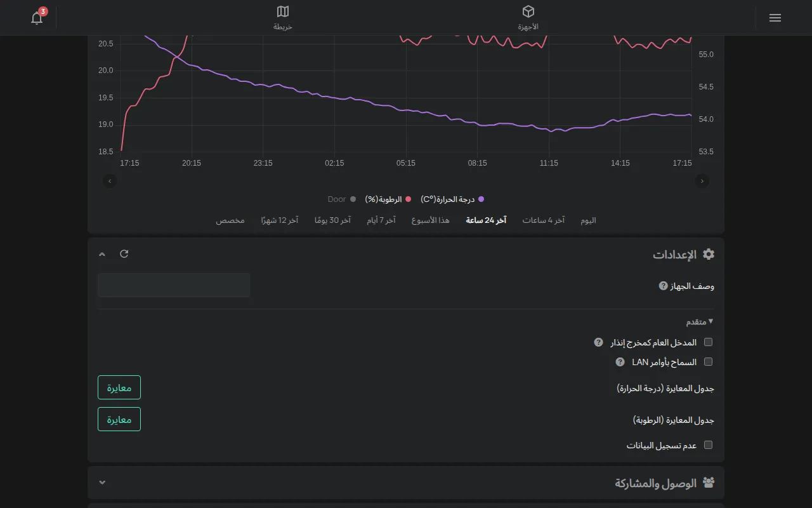Select the آخر 7 أيام range

(381, 220)
